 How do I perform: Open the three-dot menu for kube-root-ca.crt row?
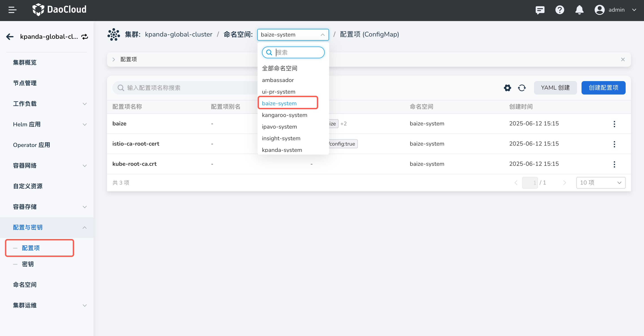[x=614, y=164]
